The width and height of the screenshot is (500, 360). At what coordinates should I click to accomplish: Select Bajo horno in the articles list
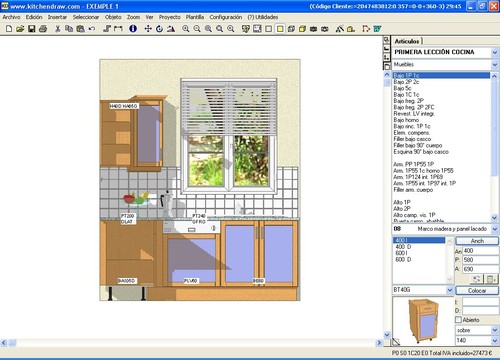coord(406,120)
